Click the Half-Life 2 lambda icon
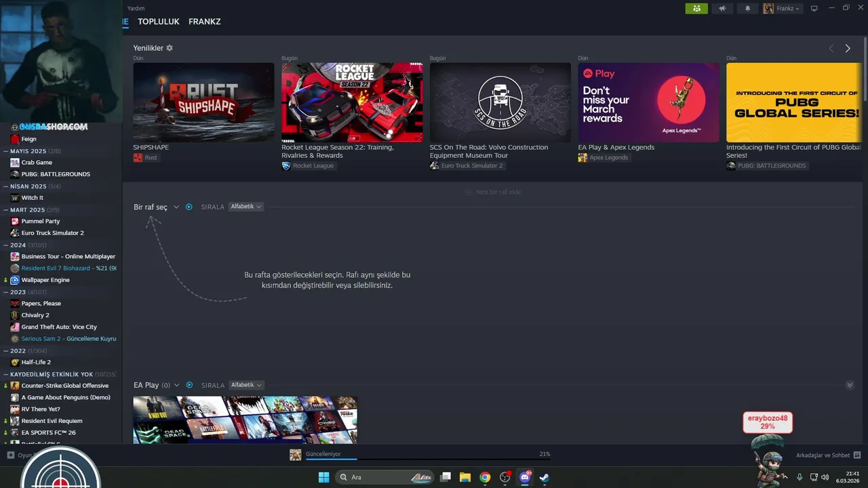Viewport: 868px width, 488px height. pos(15,362)
